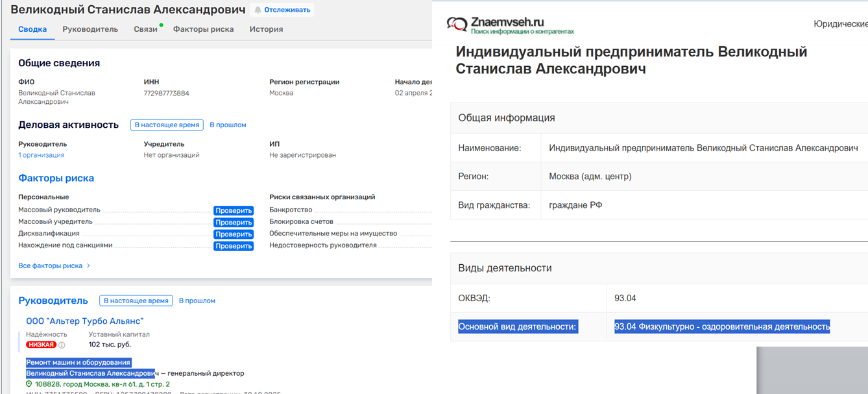Click Блокировка счетов risk row

click(350, 221)
